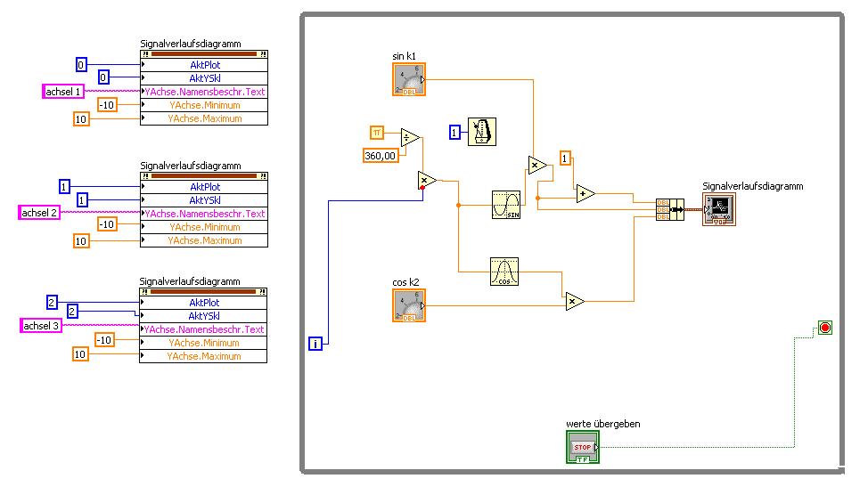This screenshot has height=495, width=868.
Task: Click the metronome wait timer node
Action: (x=481, y=132)
